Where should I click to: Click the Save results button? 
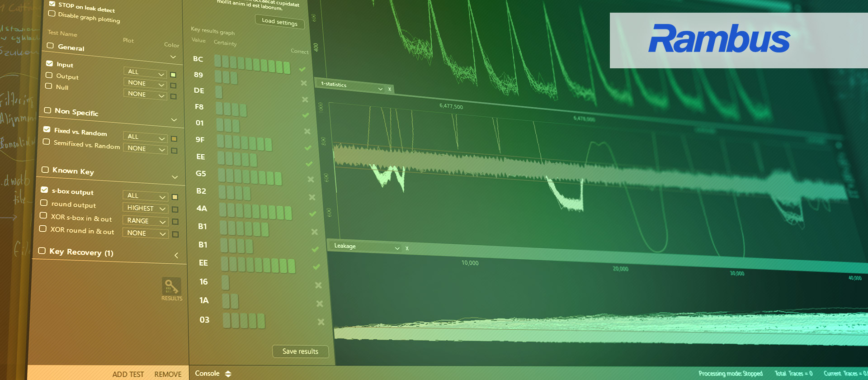[300, 351]
